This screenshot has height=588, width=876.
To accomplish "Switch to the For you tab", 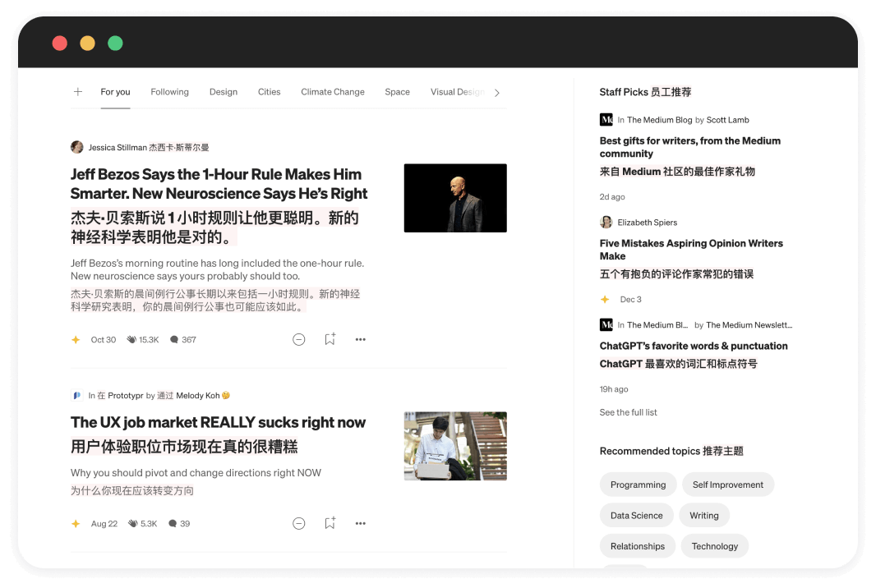I will click(x=115, y=92).
